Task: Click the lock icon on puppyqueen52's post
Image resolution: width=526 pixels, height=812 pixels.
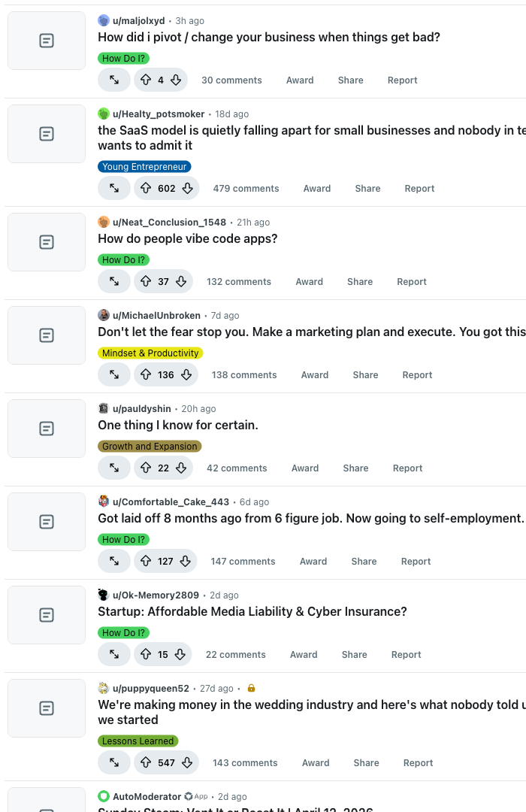Action: [x=250, y=688]
